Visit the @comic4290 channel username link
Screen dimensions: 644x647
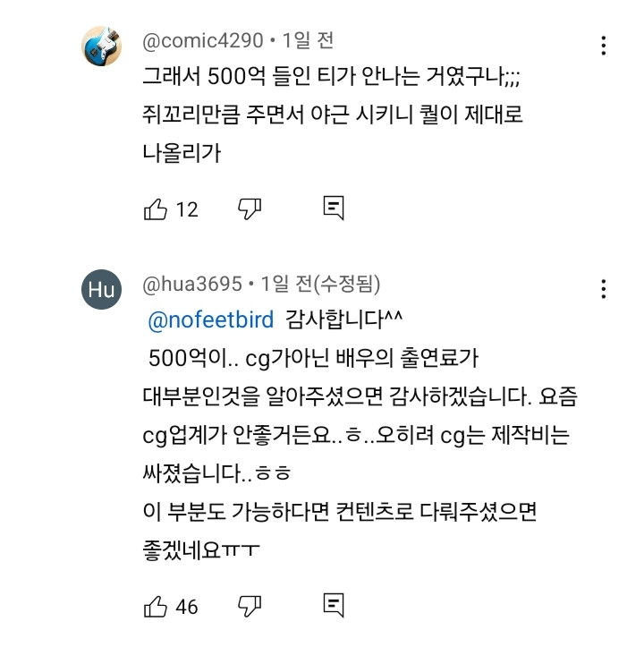(x=203, y=40)
